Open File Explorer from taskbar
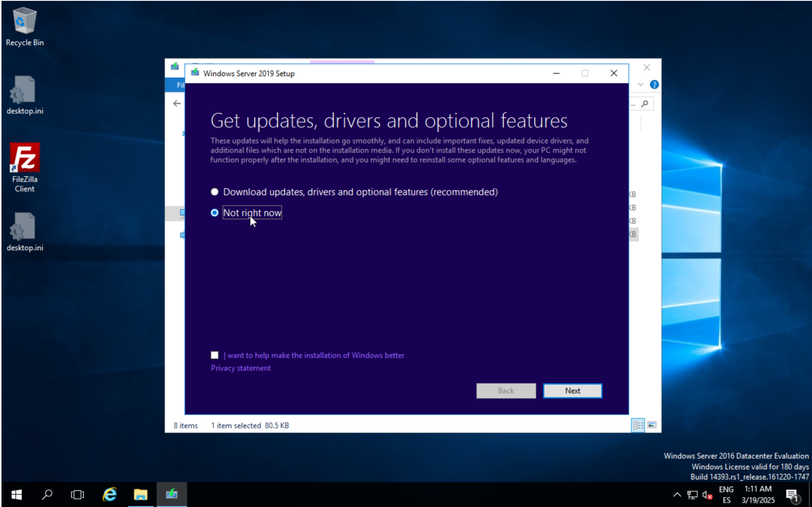 [x=140, y=494]
